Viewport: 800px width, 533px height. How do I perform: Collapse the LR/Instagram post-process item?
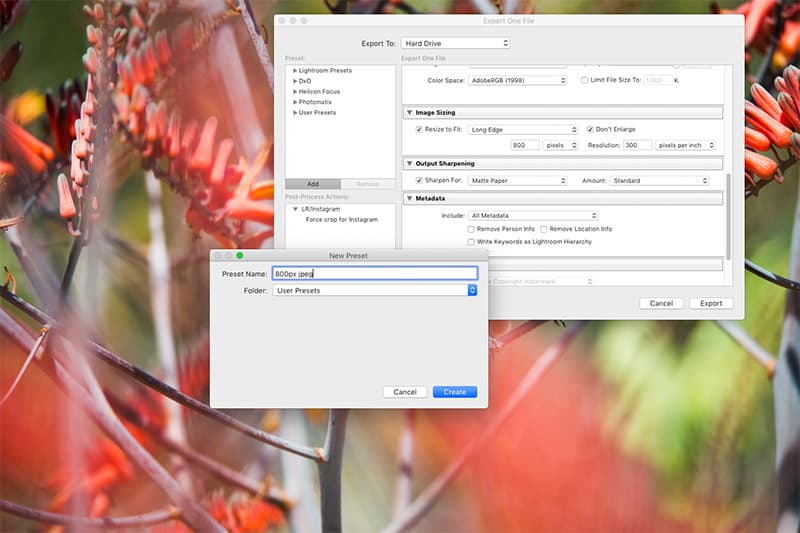coord(295,209)
